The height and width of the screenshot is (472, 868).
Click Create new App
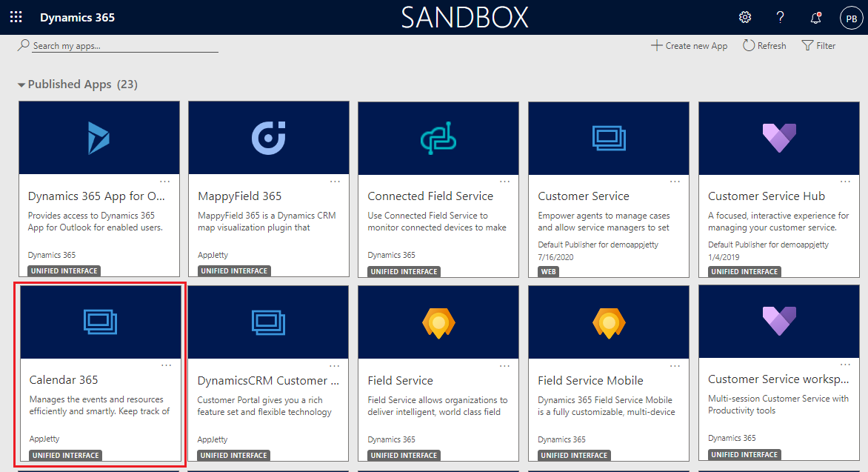click(690, 45)
